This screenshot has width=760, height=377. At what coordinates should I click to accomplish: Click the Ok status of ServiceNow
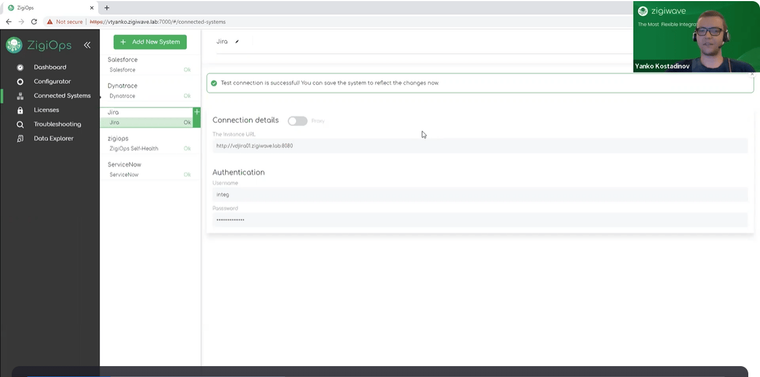coord(187,174)
